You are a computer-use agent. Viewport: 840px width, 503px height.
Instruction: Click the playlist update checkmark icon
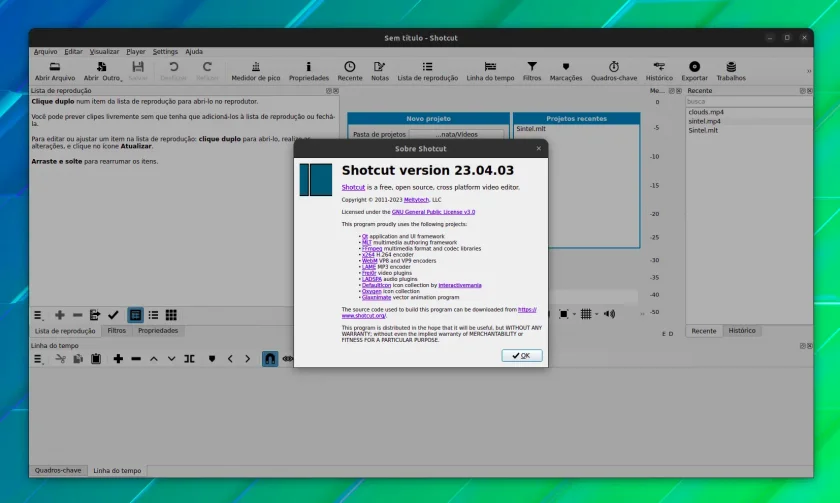click(113, 315)
